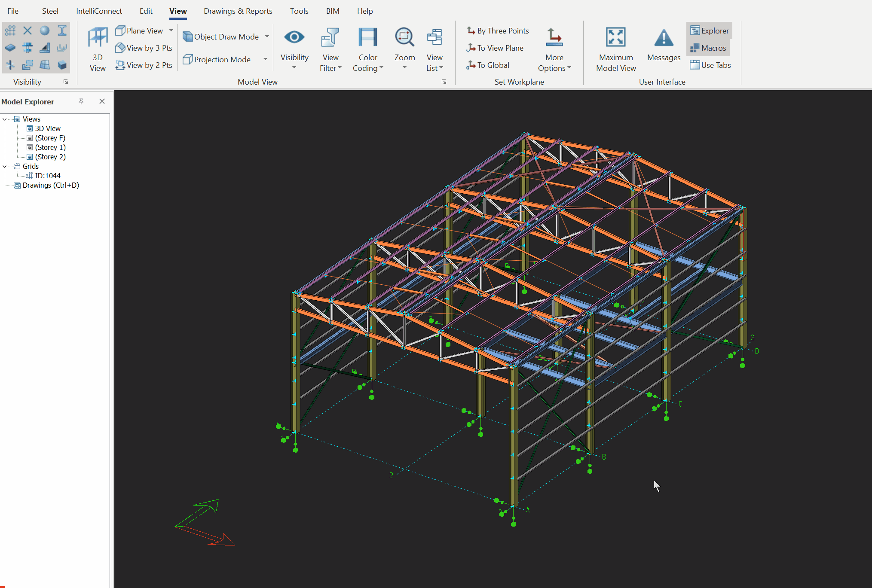Click View by 3 Pts

(144, 48)
